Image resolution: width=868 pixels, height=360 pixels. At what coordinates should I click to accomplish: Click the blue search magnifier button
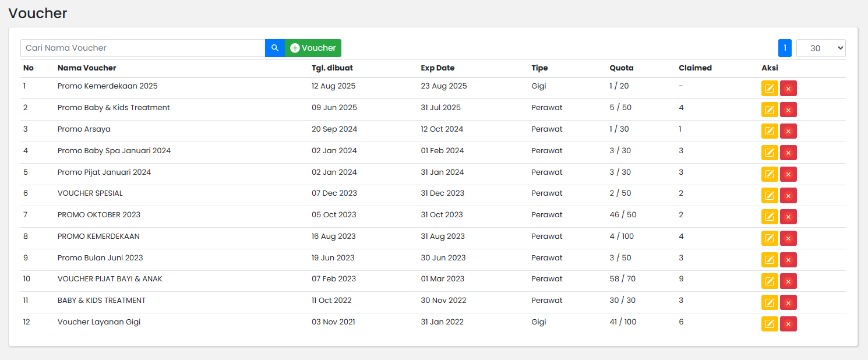pyautogui.click(x=275, y=48)
